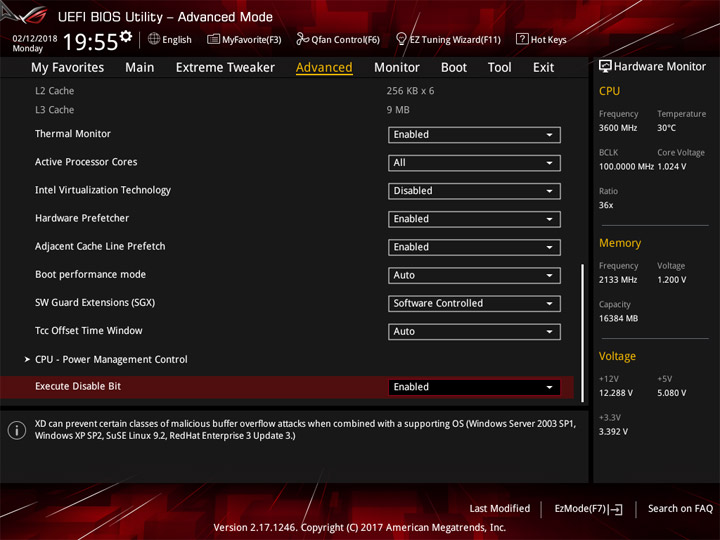Screen dimensions: 720x540
Task: Click the 2133 MHz memory frequency value
Action: point(618,280)
